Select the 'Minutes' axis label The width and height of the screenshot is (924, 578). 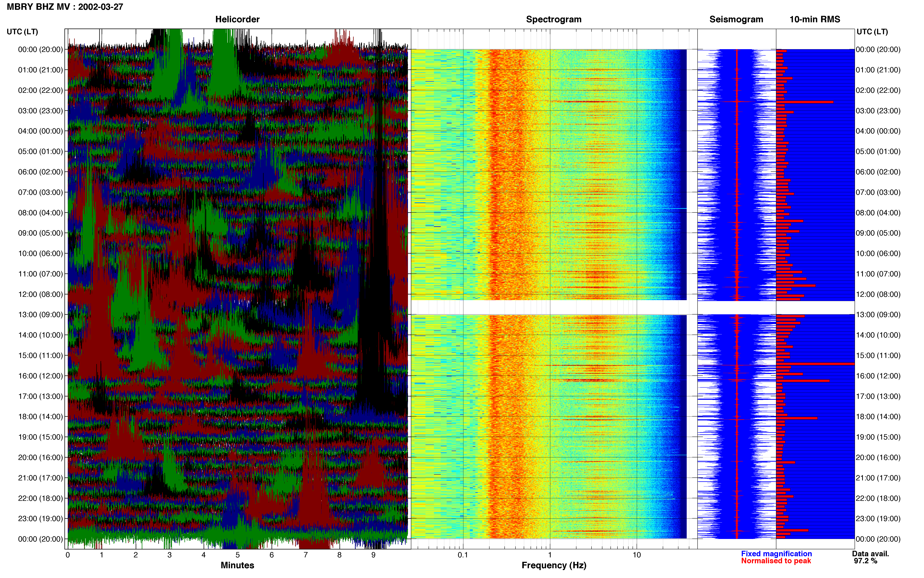(x=237, y=565)
